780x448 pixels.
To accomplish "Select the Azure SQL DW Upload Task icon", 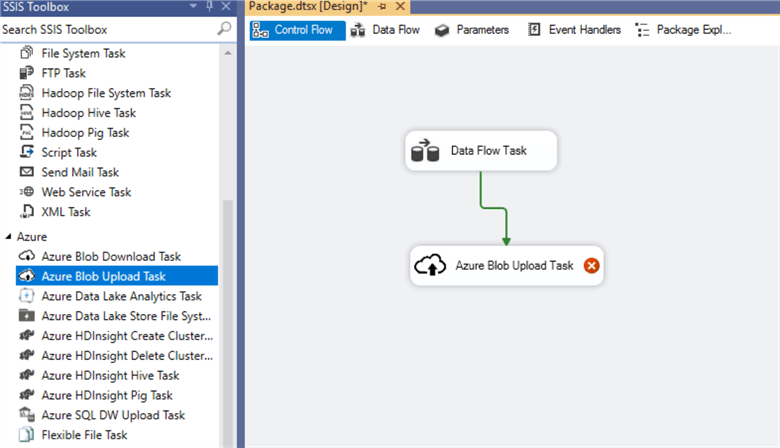I will tap(26, 414).
